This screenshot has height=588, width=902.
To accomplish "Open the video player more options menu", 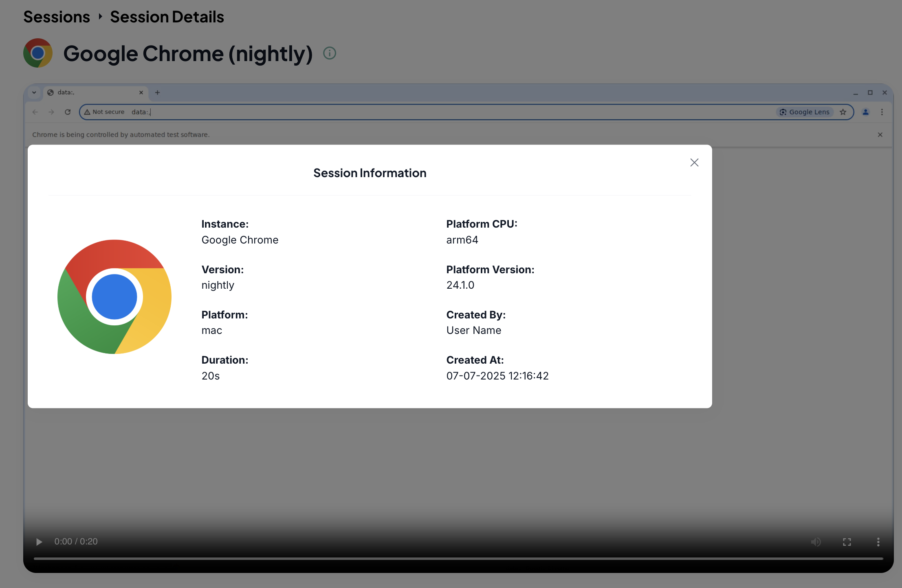I will point(878,542).
